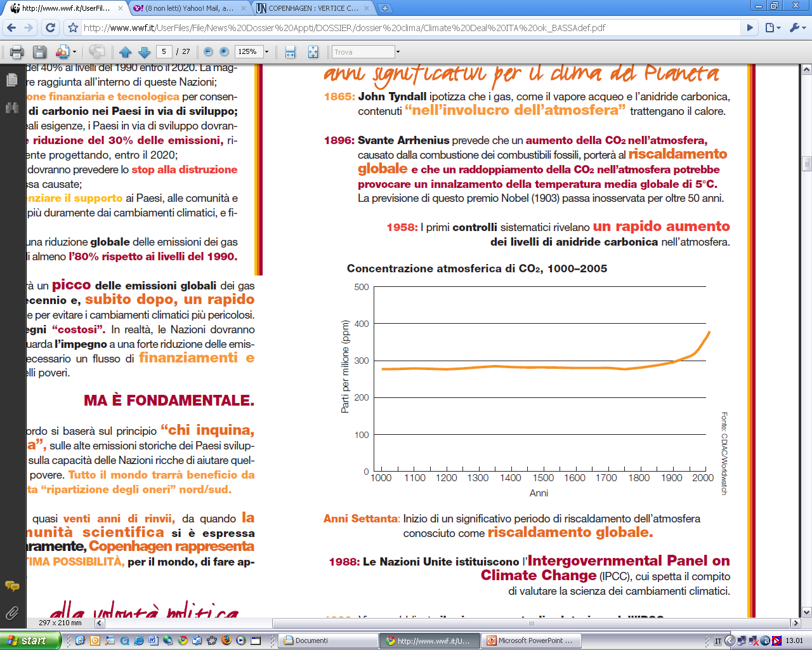Fit page to window width icon
812x650 pixels.
(x=290, y=52)
